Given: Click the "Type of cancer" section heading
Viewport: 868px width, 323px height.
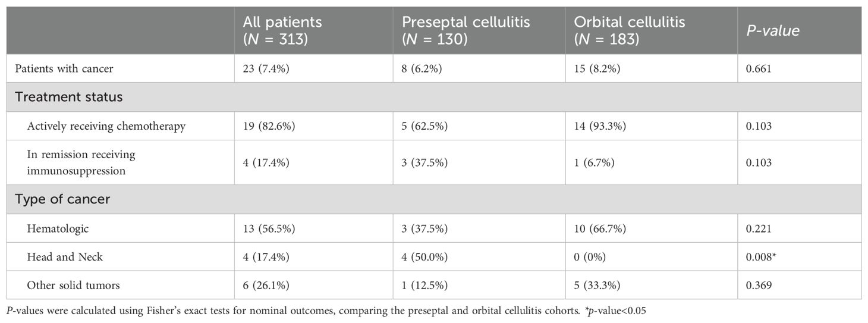Looking at the screenshot, I should 62,199.
